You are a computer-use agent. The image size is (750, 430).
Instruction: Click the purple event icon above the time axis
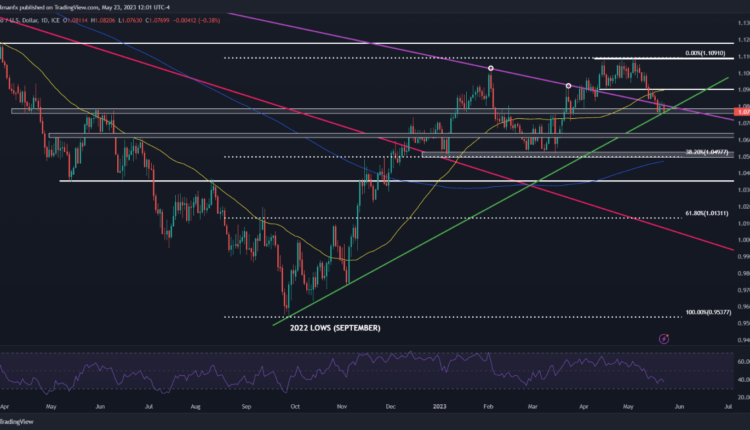(x=664, y=339)
